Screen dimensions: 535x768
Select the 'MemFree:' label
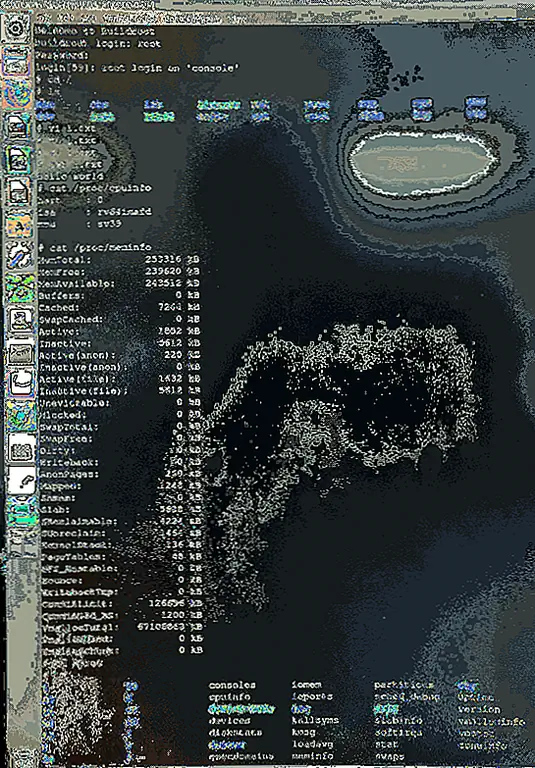click(x=62, y=271)
